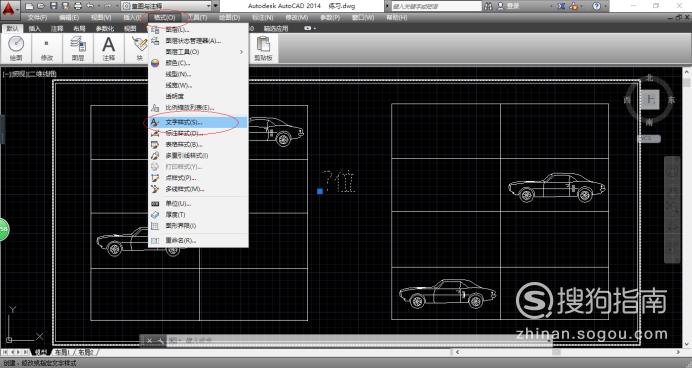Click the blue grip on selected text
This screenshot has width=692, height=368.
pos(320,191)
